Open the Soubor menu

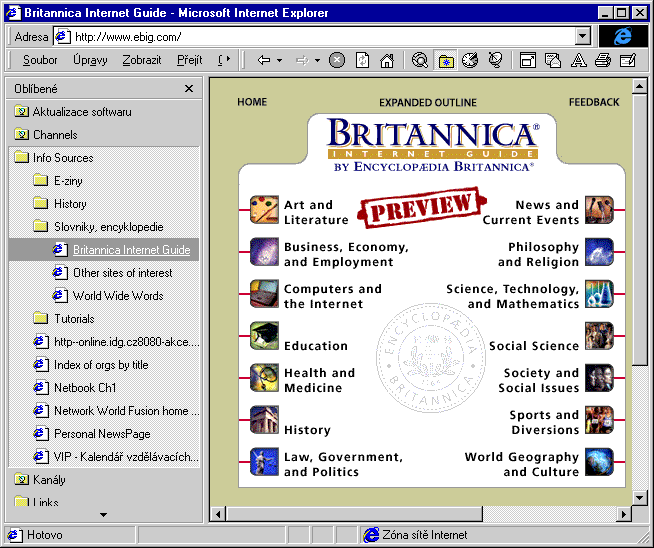click(x=40, y=60)
